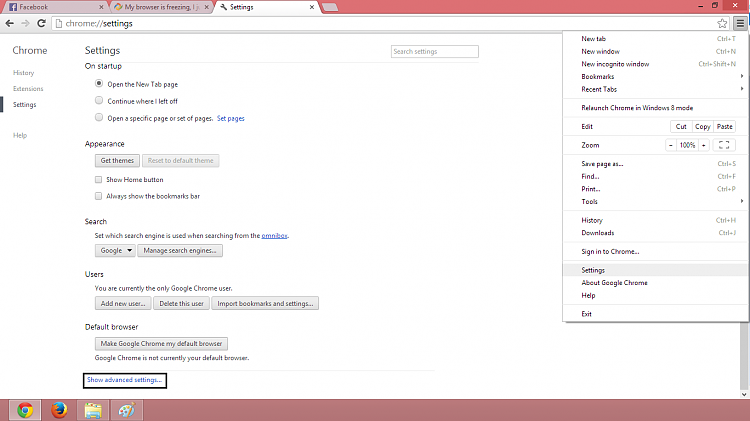750x421 pixels.
Task: Toggle fullscreen icon next to Zoom
Action: click(724, 145)
